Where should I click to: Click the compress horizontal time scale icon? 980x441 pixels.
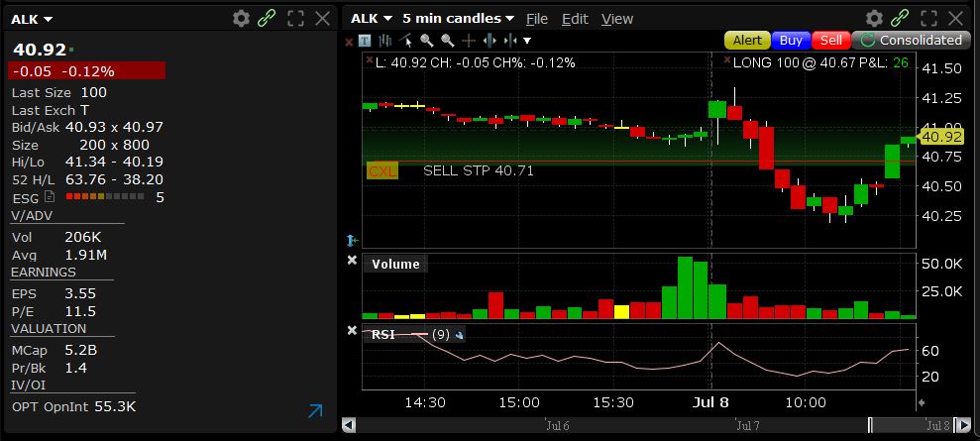point(510,42)
